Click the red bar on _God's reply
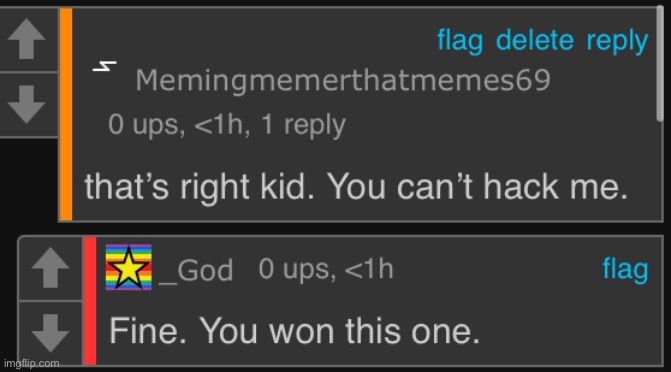The image size is (671, 372). pos(90,301)
